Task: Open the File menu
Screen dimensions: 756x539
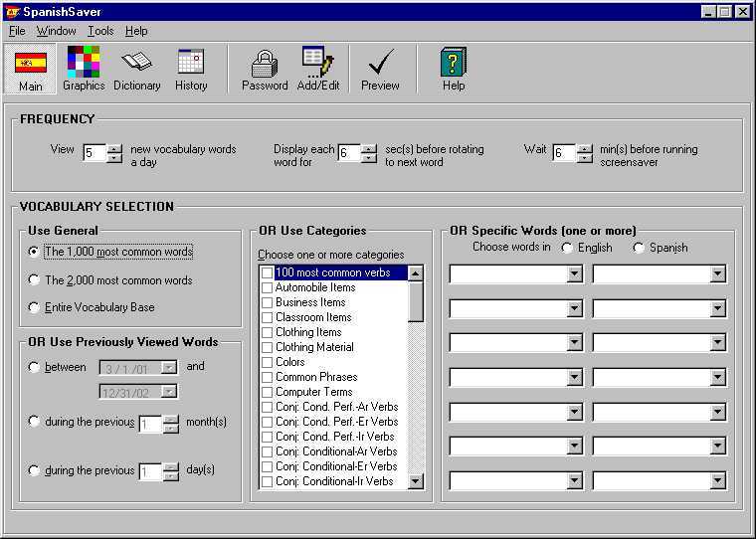Action: click(17, 31)
